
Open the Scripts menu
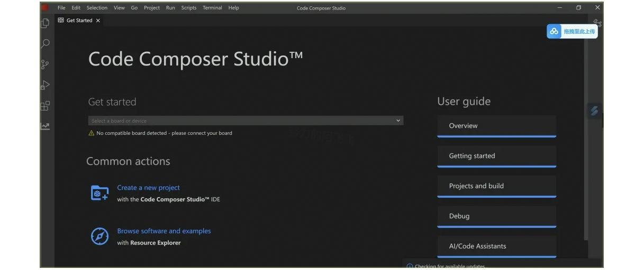click(188, 8)
